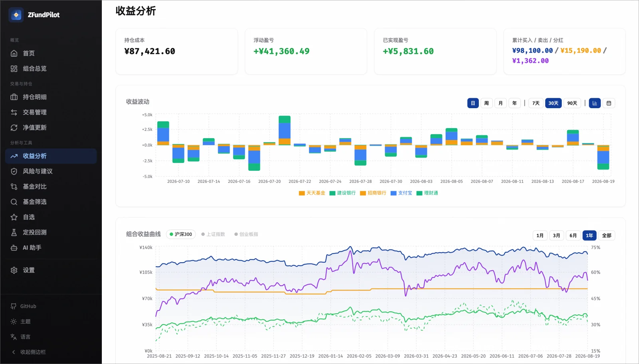Select the 周 granularity tab

486,103
